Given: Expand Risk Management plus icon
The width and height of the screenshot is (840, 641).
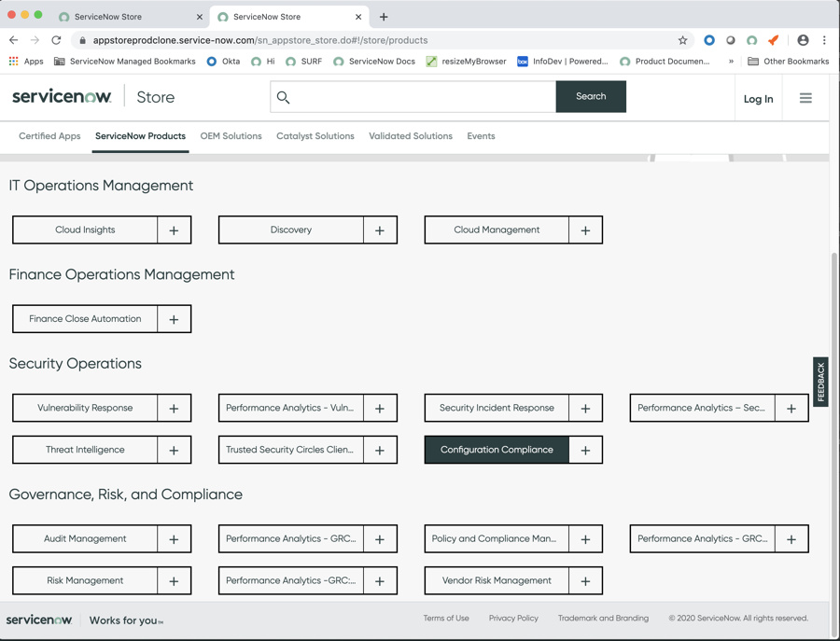Looking at the screenshot, I should pos(175,580).
